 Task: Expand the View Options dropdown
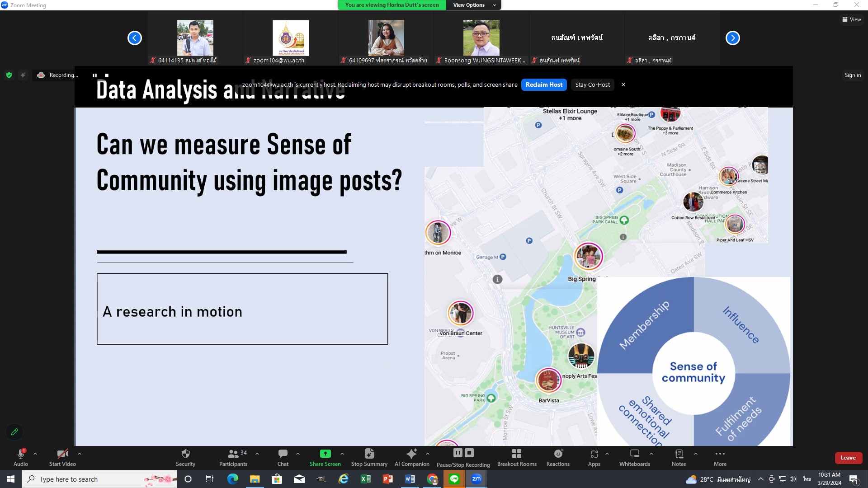[473, 5]
